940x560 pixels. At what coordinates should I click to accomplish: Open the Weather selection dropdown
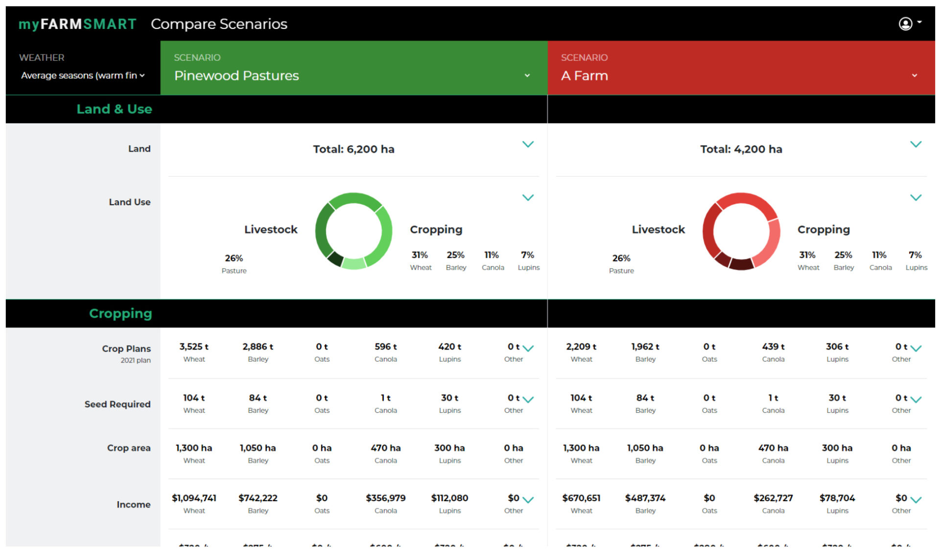(x=82, y=75)
